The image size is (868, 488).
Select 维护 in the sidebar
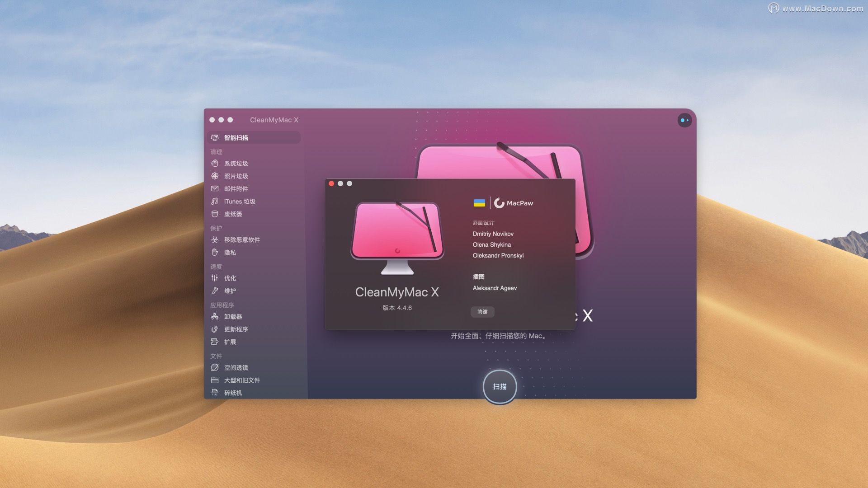click(x=254, y=291)
